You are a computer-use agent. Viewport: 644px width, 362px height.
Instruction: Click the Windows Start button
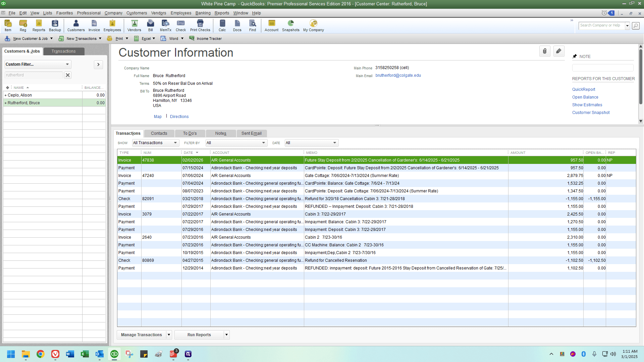tap(11, 354)
